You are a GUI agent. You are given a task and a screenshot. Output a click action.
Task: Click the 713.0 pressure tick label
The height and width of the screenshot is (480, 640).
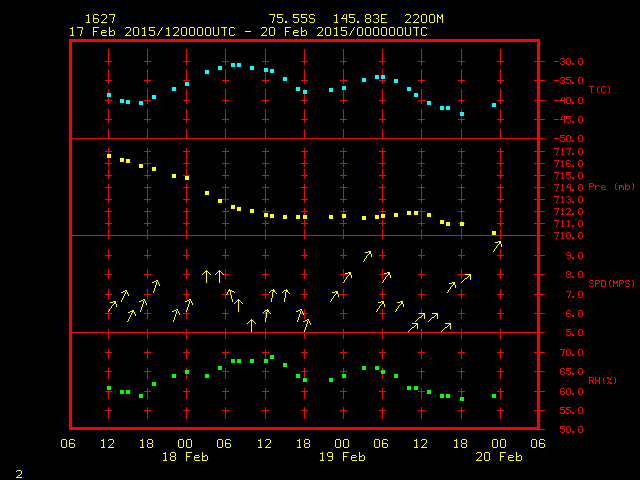tap(568, 200)
